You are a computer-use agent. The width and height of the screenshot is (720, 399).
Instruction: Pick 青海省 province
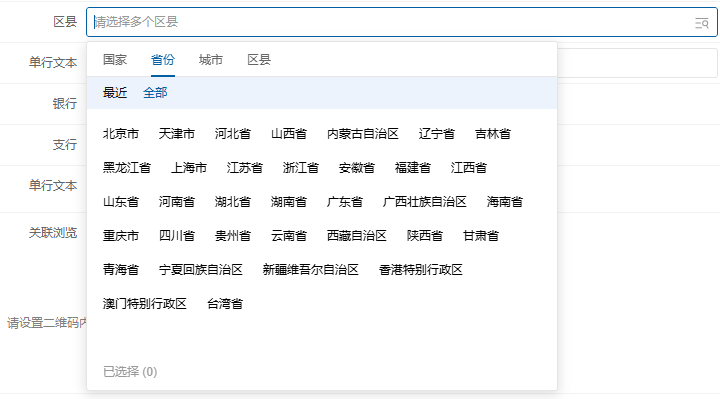point(121,270)
